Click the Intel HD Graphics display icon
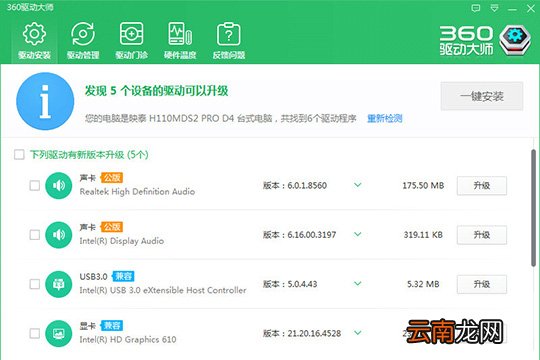This screenshot has height=360, width=540. (59, 333)
